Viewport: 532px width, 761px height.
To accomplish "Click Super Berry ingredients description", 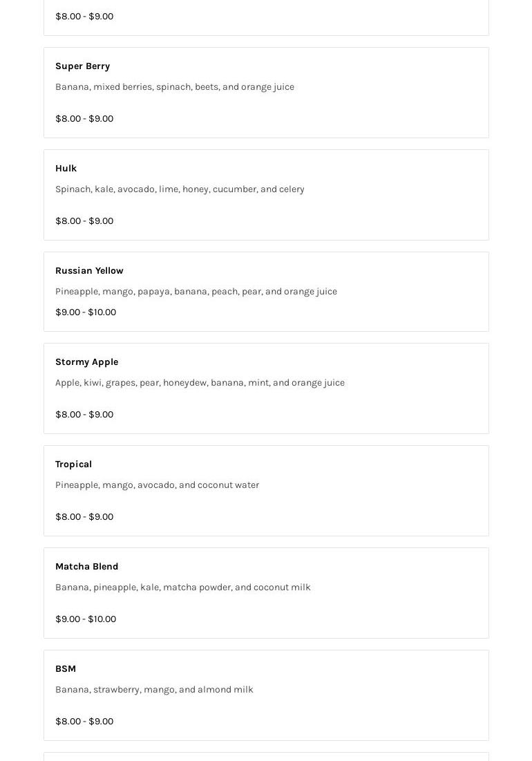I will pyautogui.click(x=175, y=87).
